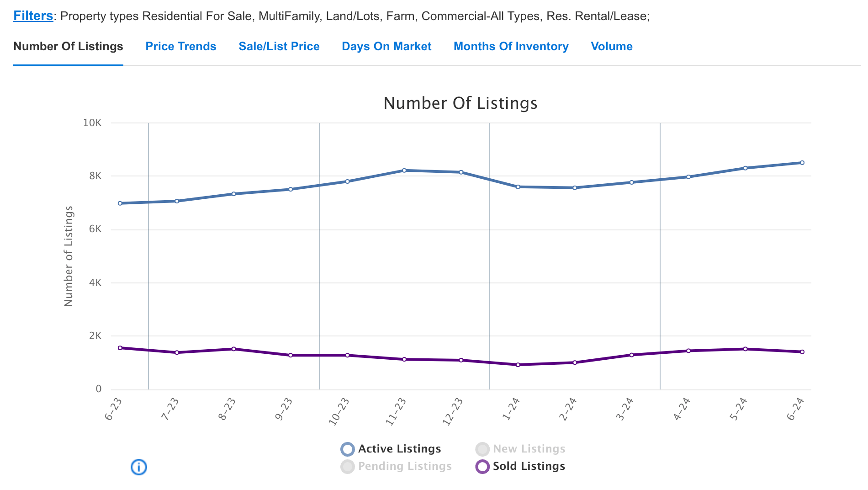Toggle the Sold Listings legend series
The width and height of the screenshot is (868, 490).
click(520, 466)
